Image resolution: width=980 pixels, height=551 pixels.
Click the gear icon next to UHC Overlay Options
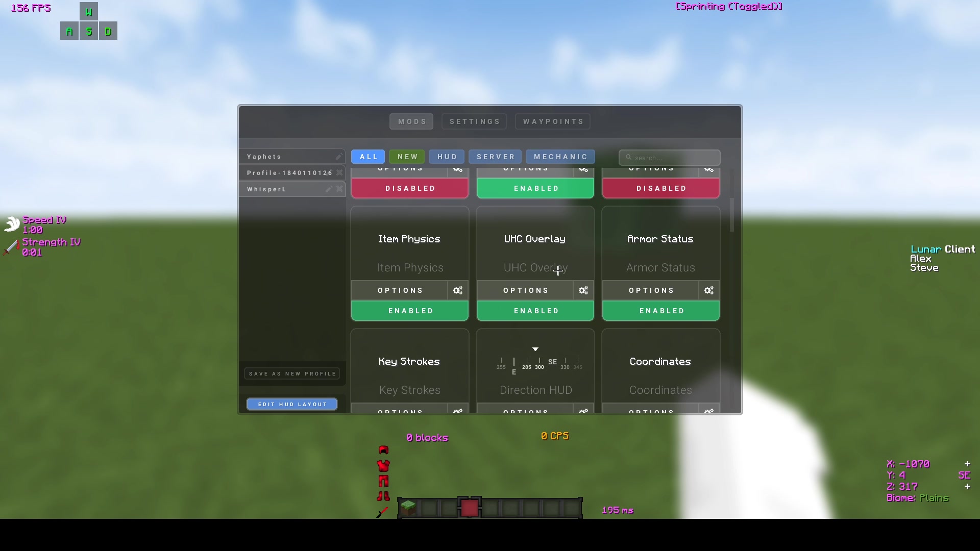pos(583,290)
